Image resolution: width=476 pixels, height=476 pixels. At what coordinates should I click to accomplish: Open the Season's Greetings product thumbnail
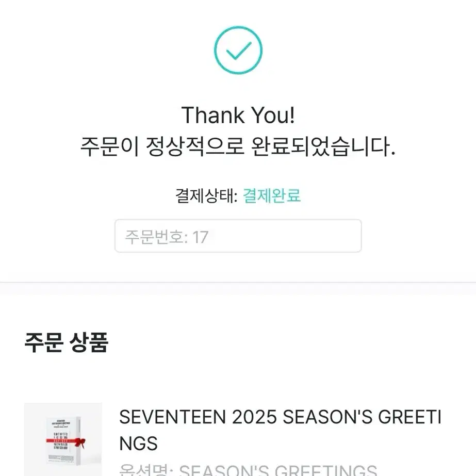[x=63, y=439]
